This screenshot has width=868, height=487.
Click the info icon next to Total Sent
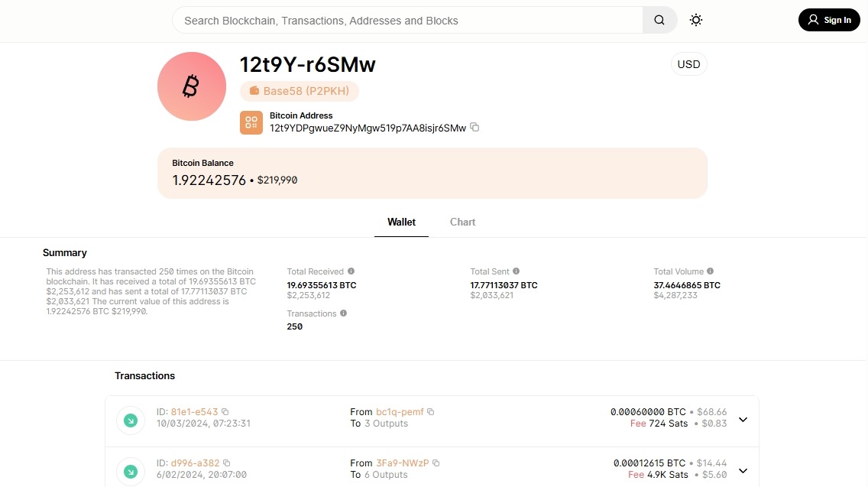(x=517, y=271)
